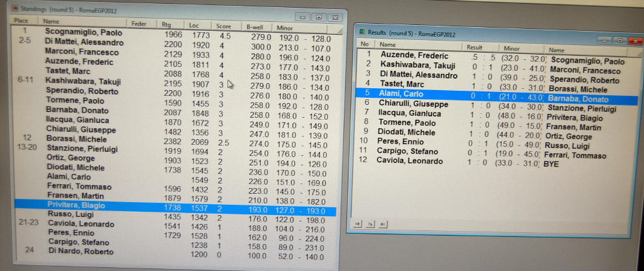644x271 pixels.
Task: Click the Standings window title bar icon
Action: click(x=16, y=8)
